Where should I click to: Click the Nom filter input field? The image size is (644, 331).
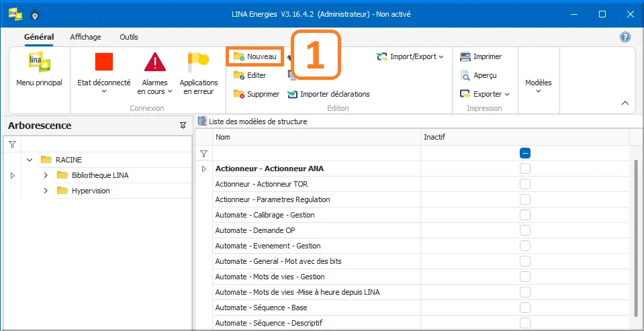click(317, 154)
